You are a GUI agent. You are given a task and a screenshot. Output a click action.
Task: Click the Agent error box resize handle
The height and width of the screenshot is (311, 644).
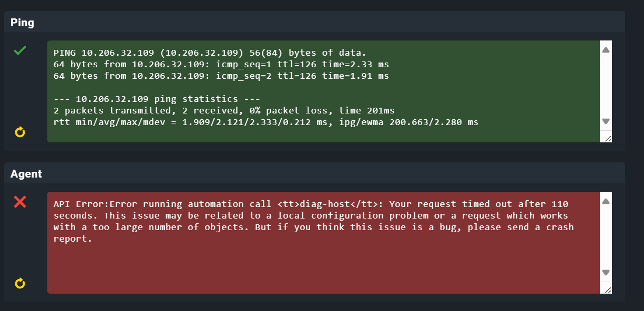(608, 289)
